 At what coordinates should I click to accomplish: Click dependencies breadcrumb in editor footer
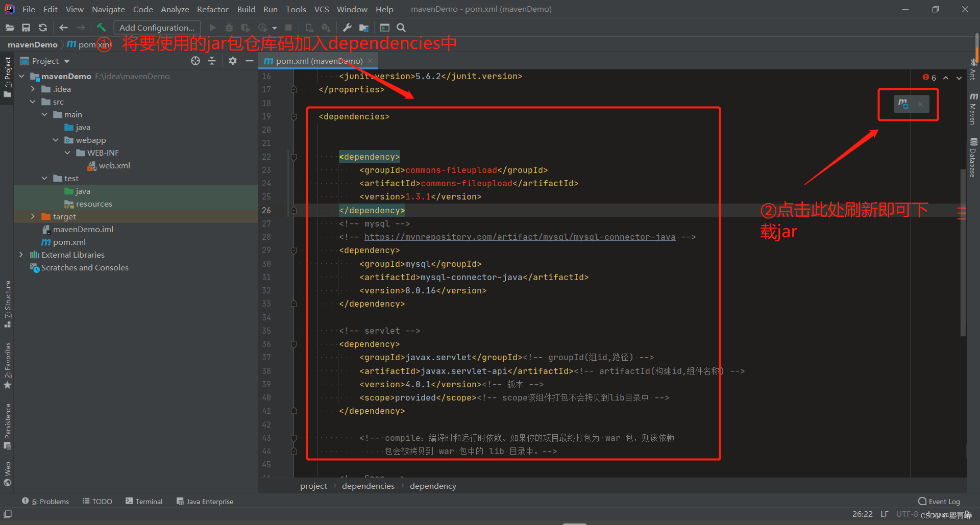click(368, 486)
